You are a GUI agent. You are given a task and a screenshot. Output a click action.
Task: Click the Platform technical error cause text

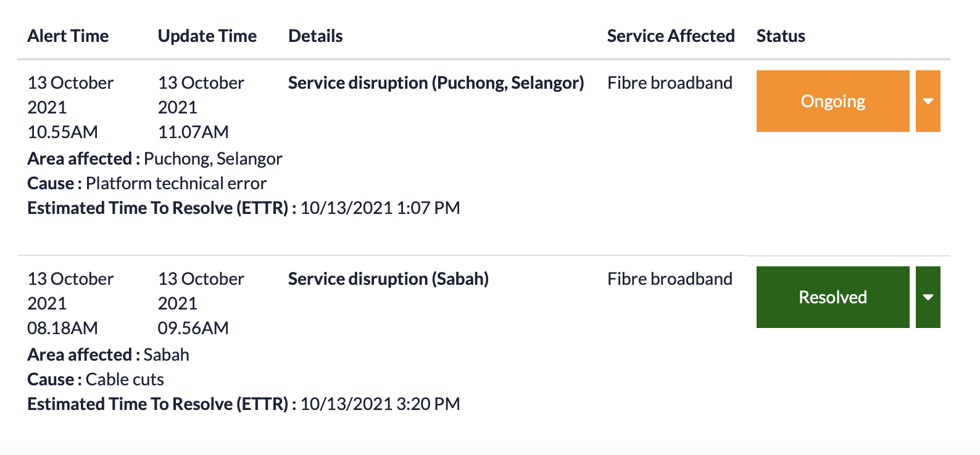(x=176, y=184)
